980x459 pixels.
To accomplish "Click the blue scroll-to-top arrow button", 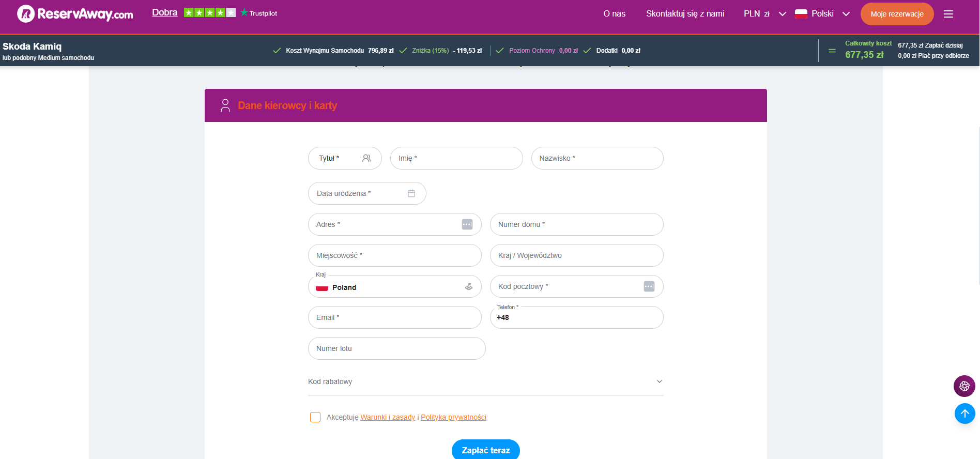I will point(964,414).
